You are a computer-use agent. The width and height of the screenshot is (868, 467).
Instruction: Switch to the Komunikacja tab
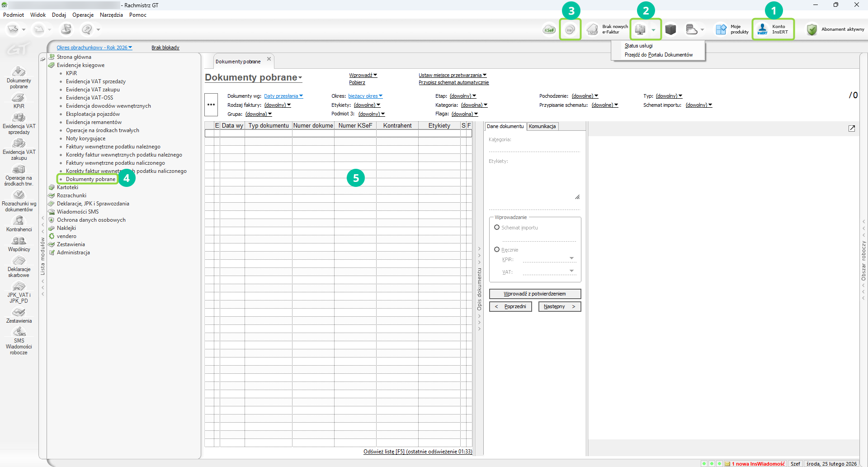542,126
